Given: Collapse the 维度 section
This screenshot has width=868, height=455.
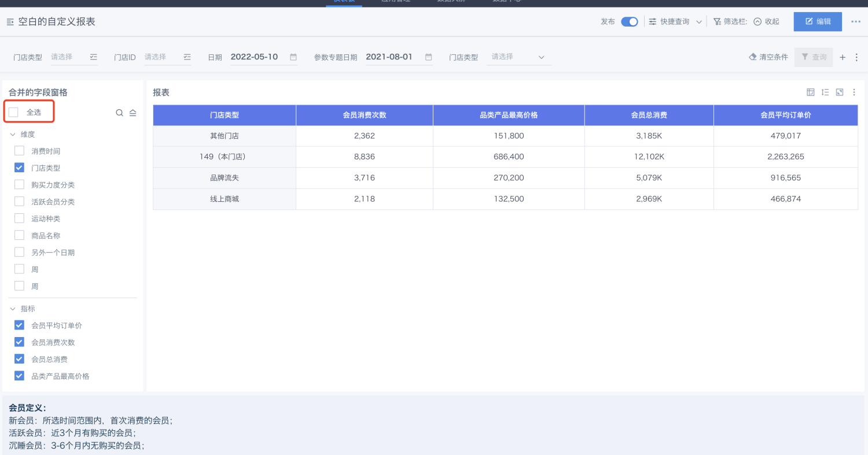Looking at the screenshot, I should pyautogui.click(x=13, y=134).
